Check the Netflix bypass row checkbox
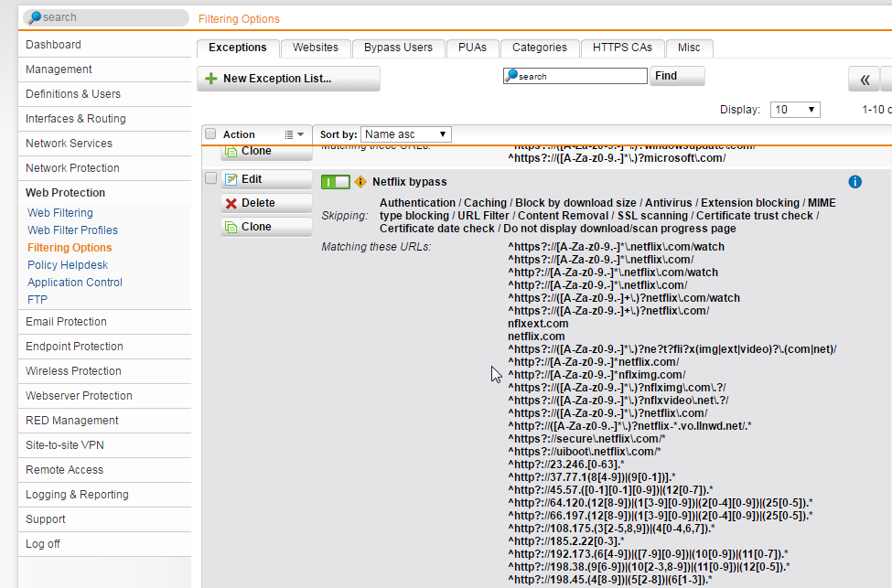The image size is (892, 588). tap(210, 178)
